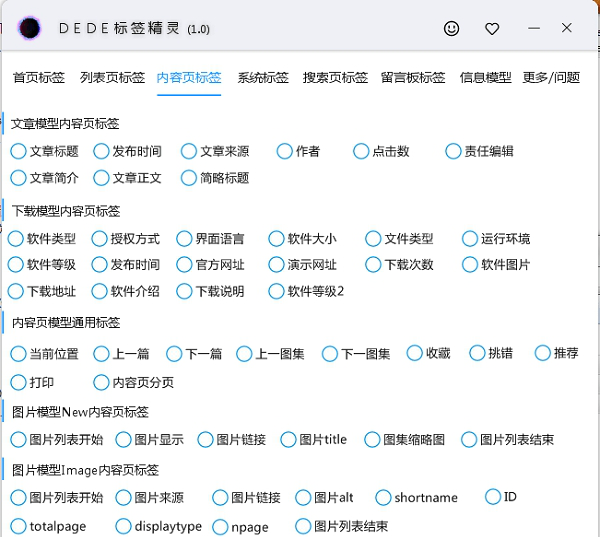This screenshot has width=600, height=558.
Task: Pick the 下载次数 option
Action: pyautogui.click(x=373, y=264)
